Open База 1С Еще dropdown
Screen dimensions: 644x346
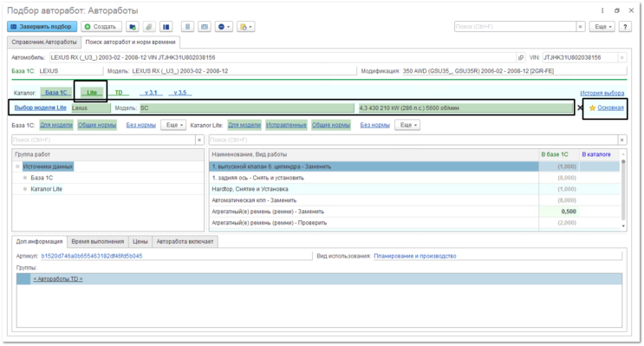pyautogui.click(x=173, y=125)
